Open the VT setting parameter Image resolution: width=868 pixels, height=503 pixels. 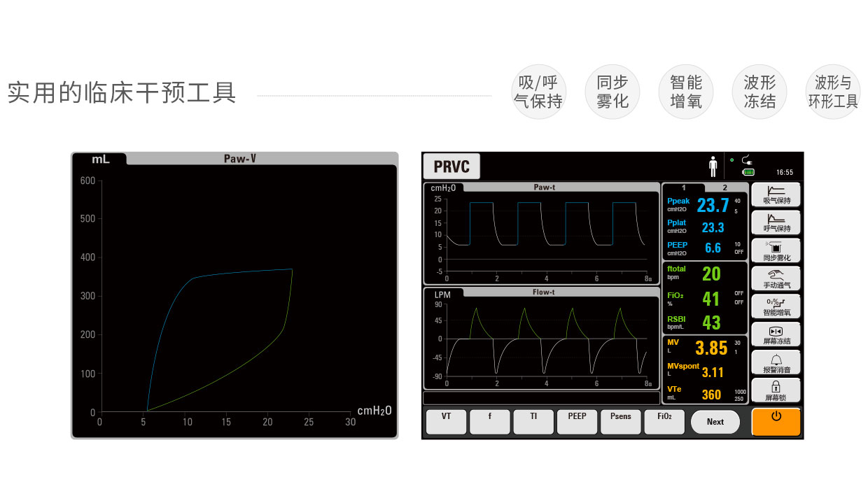click(446, 422)
